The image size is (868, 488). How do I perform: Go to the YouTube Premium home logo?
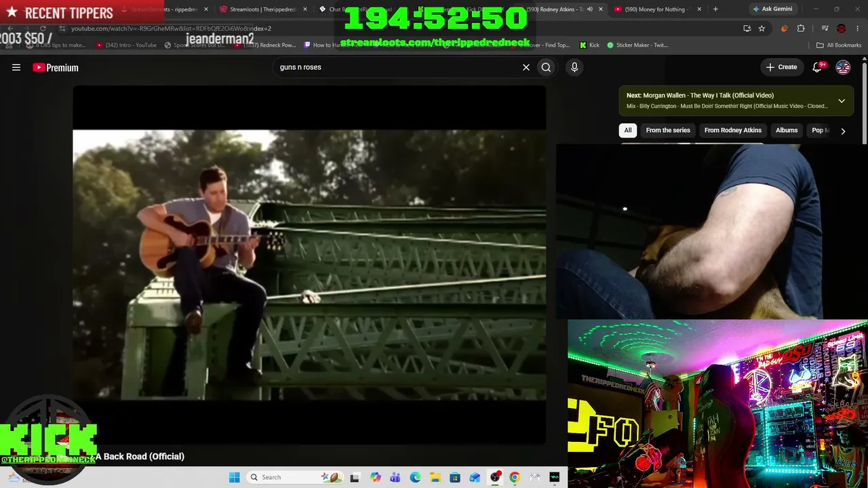(x=56, y=67)
